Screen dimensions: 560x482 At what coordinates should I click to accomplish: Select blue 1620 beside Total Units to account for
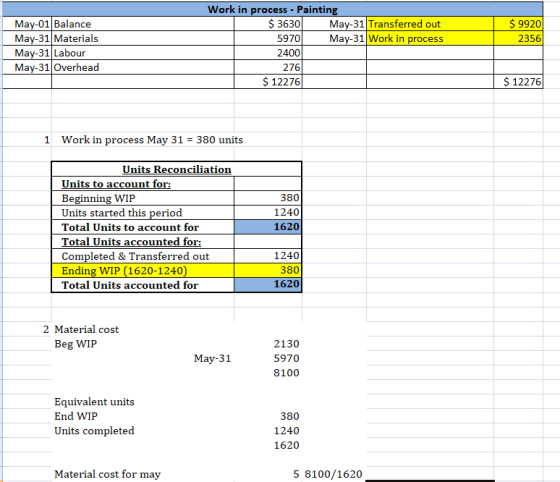pos(268,227)
